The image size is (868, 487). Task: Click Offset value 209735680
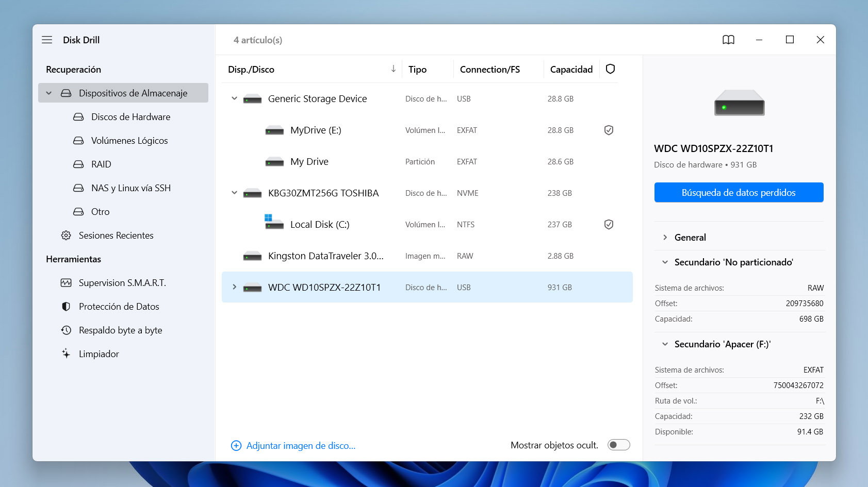click(805, 304)
